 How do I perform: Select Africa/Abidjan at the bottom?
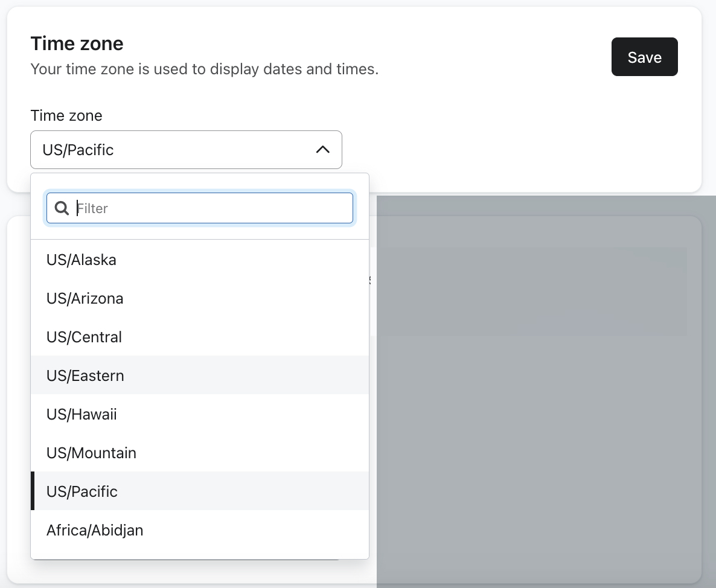tap(95, 530)
